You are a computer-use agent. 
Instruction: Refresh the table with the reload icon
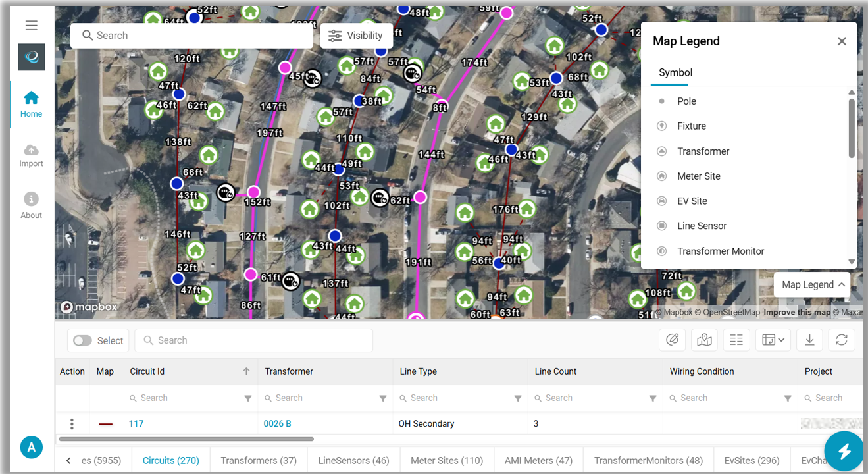click(841, 340)
